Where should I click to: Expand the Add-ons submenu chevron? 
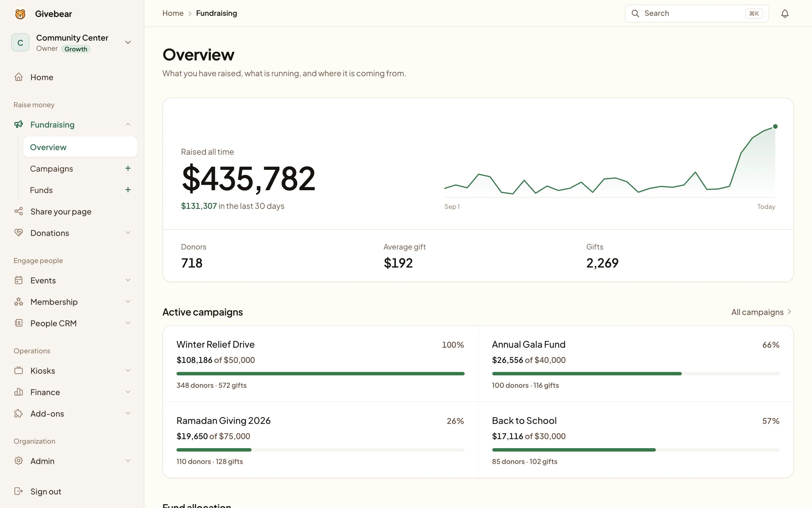tap(128, 413)
